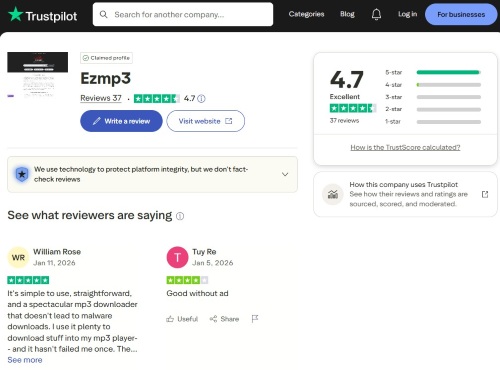Screen dimensions: 500x370
Task: Click the Claimed profile badge
Action: 106,58
